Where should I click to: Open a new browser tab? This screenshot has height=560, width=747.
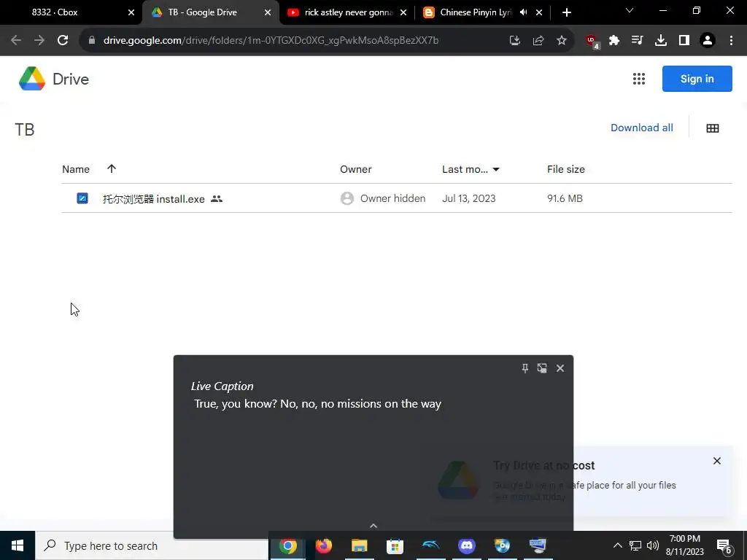566,12
